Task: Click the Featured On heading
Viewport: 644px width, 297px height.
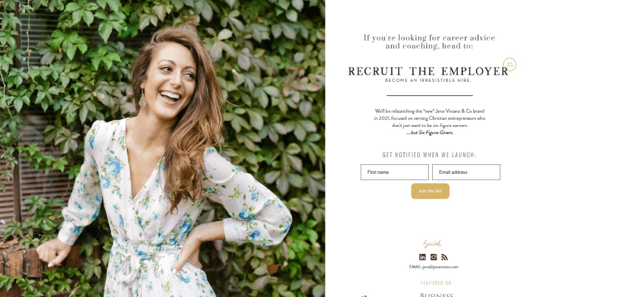Action: pos(436,283)
